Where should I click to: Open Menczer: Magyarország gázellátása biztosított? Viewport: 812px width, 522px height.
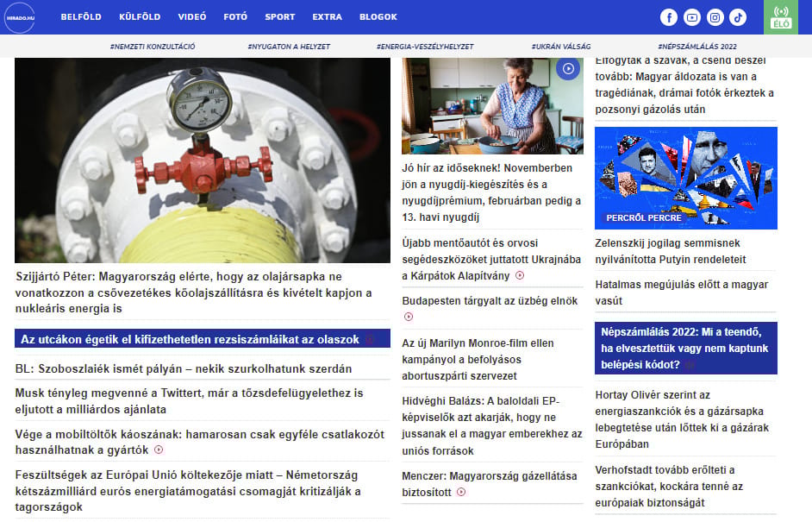(490, 484)
